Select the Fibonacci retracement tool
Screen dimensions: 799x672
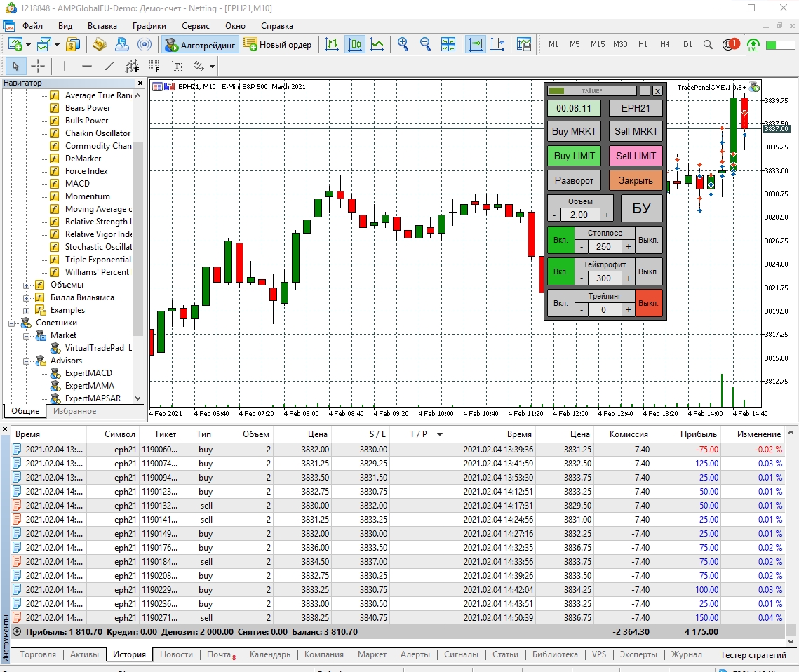[154, 66]
